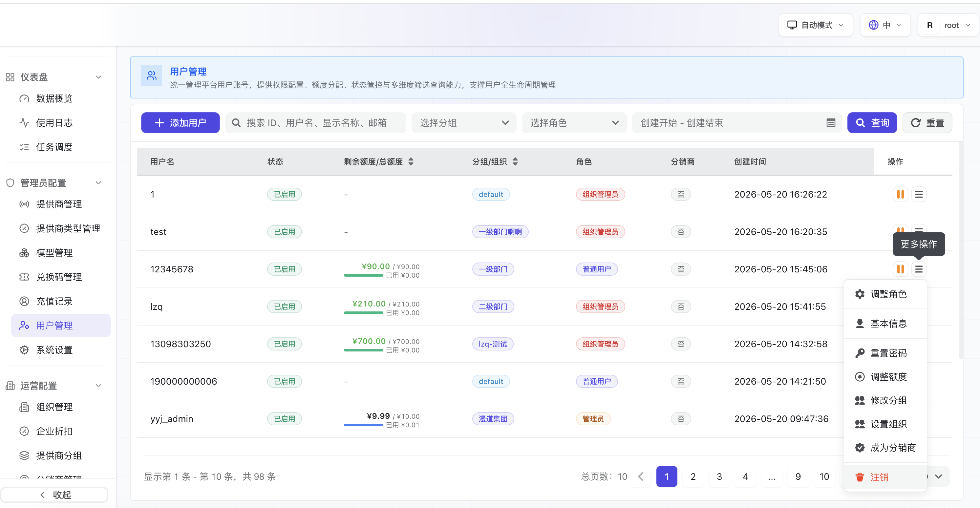Go to page 2

[x=693, y=476]
